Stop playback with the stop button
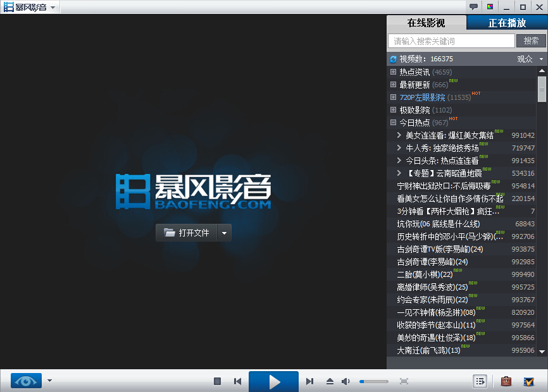The height and width of the screenshot is (392, 548). pyautogui.click(x=217, y=381)
